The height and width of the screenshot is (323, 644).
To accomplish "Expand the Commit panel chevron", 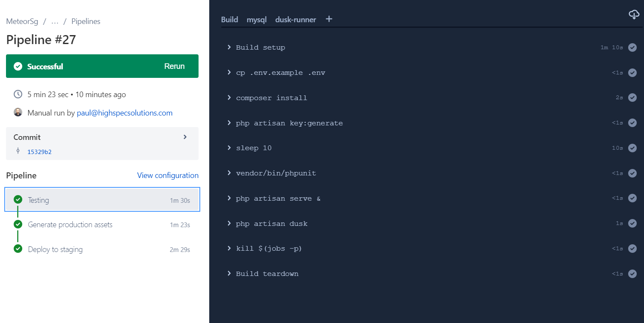I will [x=185, y=137].
